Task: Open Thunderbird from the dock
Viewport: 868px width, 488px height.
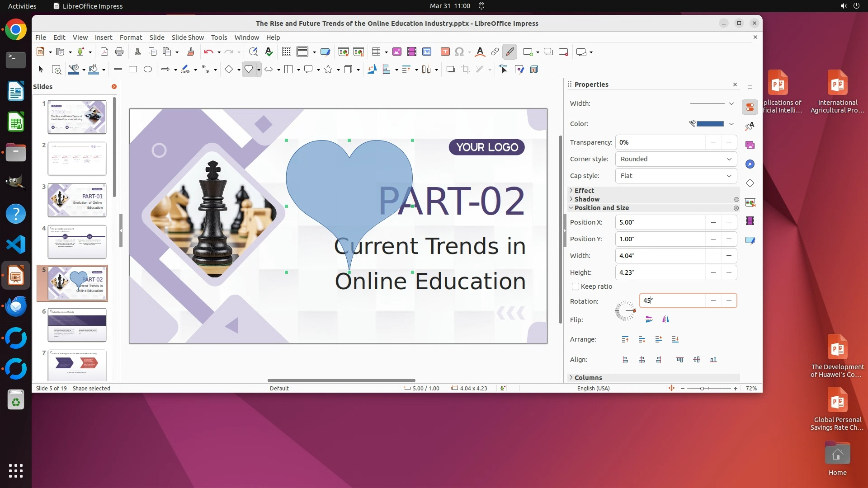Action: (16, 306)
